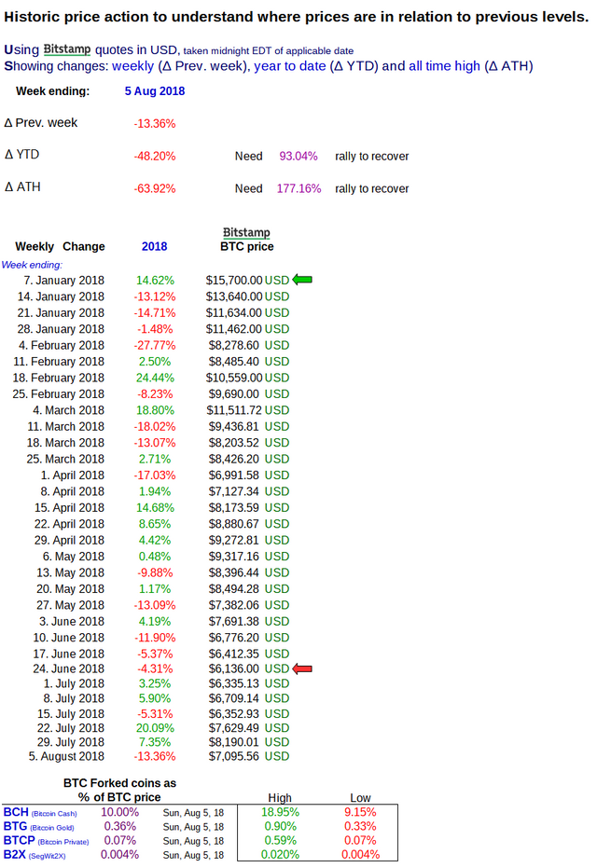Click the -14.71% change for 21 January
This screenshot has width=597, height=868.
tap(155, 312)
